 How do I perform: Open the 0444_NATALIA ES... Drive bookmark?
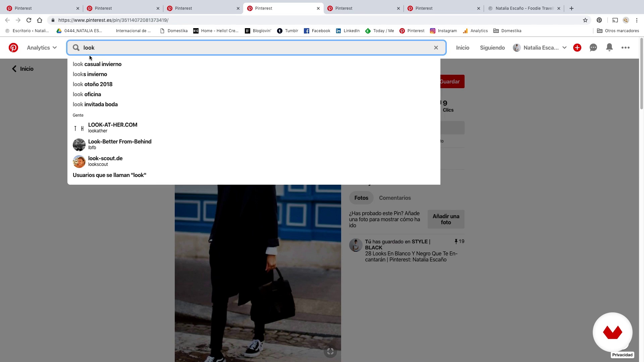click(x=79, y=31)
